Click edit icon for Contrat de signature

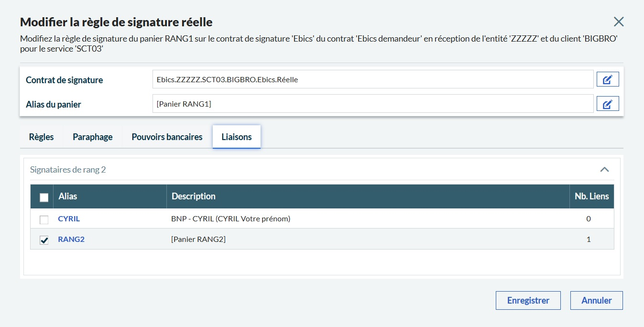pyautogui.click(x=608, y=80)
